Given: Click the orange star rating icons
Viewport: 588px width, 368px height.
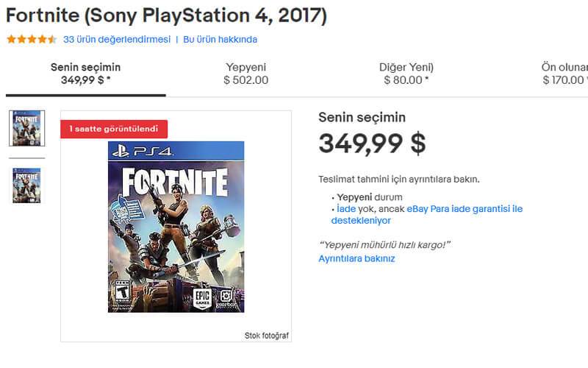Looking at the screenshot, I should (x=31, y=40).
